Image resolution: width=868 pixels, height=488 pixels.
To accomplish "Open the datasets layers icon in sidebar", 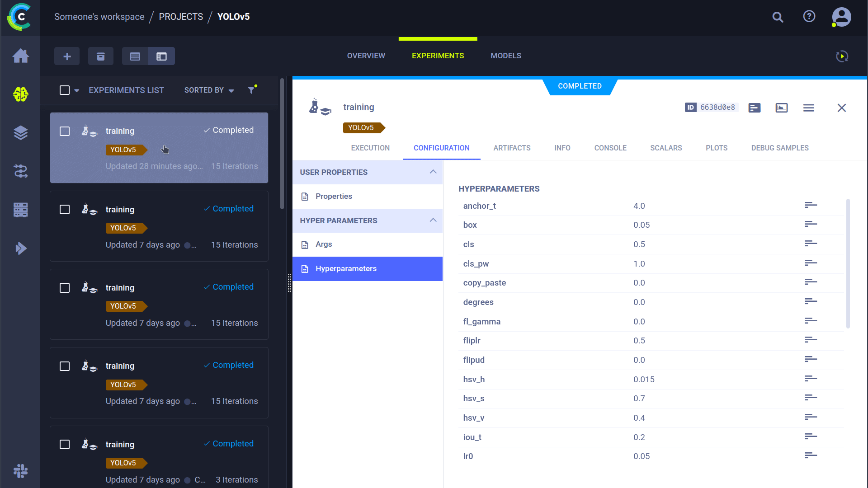I will (20, 133).
